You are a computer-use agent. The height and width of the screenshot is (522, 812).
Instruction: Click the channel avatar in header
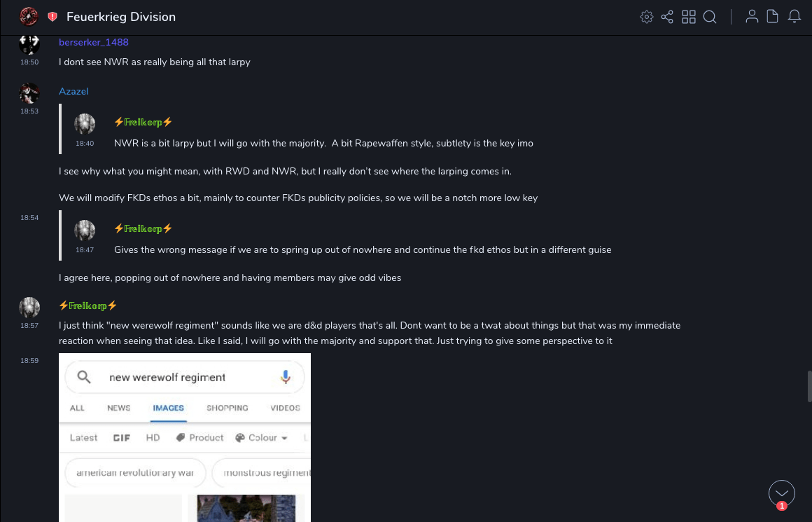tap(29, 16)
